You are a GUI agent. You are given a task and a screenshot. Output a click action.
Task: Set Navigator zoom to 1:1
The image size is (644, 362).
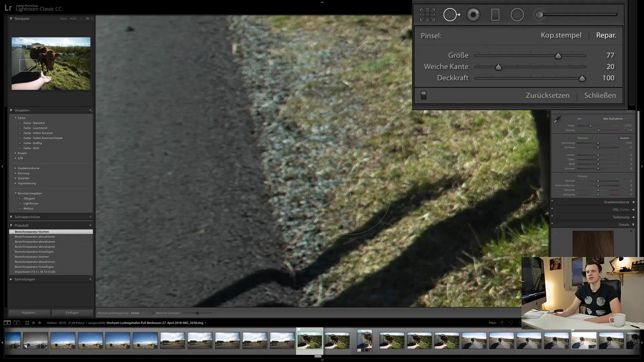(81, 18)
